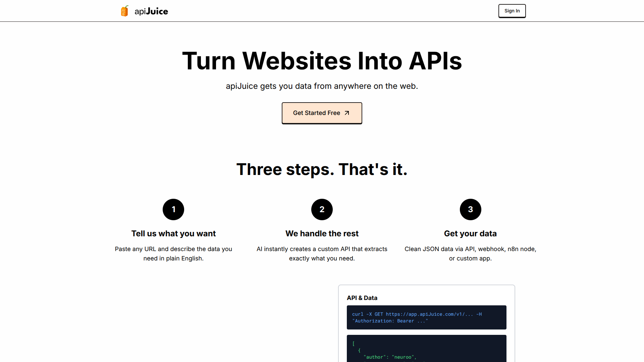This screenshot has width=644, height=362.
Task: Click the API & Data card title
Action: [362, 298]
